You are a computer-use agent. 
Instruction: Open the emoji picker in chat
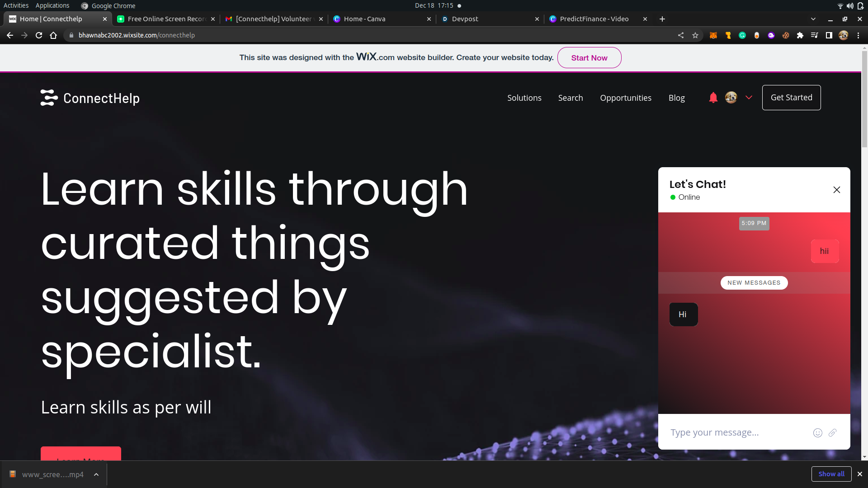[817, 433]
